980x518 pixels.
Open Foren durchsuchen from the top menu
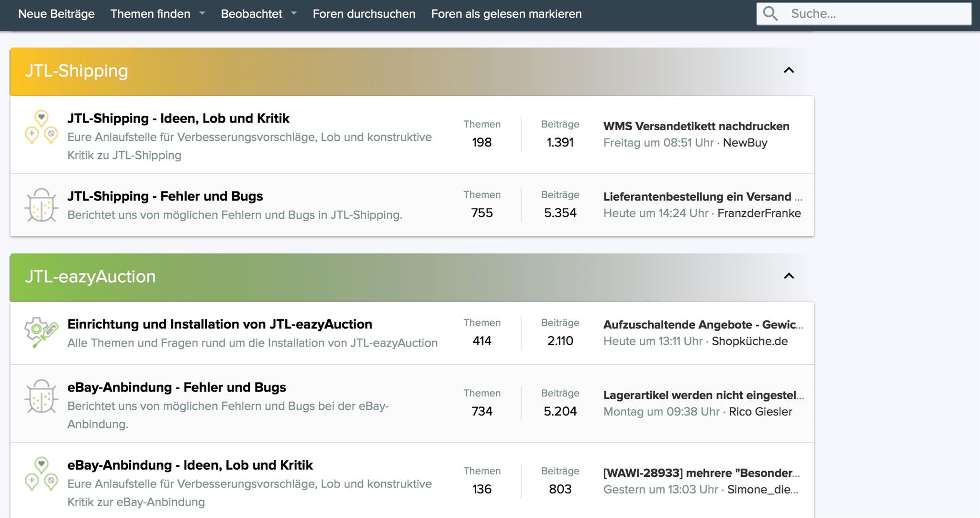(x=364, y=13)
